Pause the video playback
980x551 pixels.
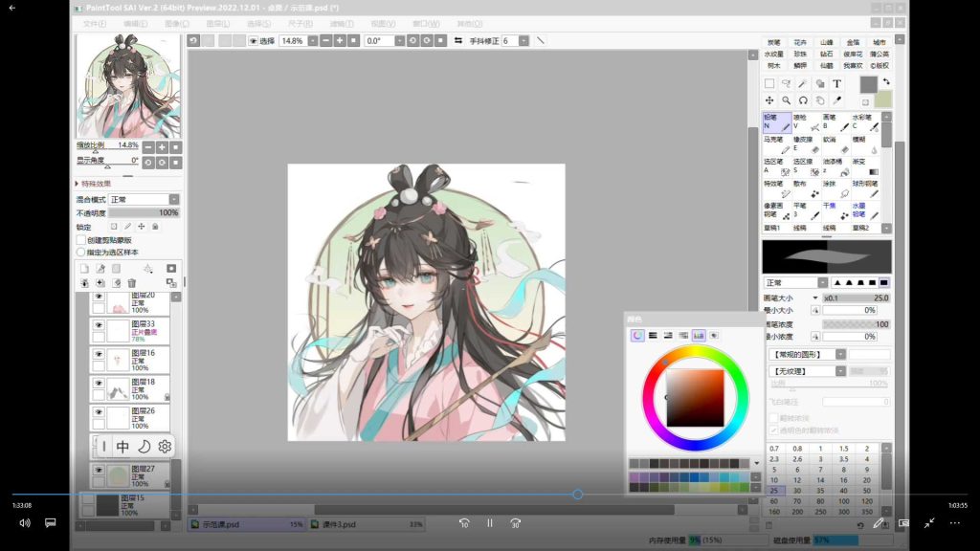[x=490, y=523]
